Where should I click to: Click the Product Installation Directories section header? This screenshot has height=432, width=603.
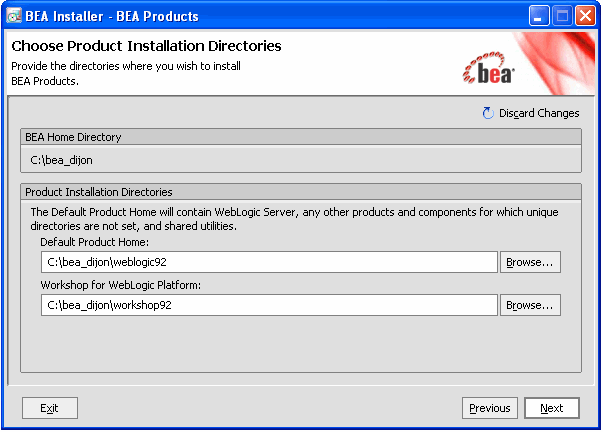coord(301,192)
